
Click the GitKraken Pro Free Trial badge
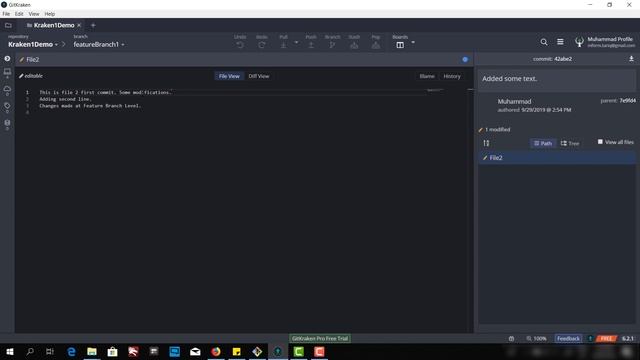tap(320, 338)
